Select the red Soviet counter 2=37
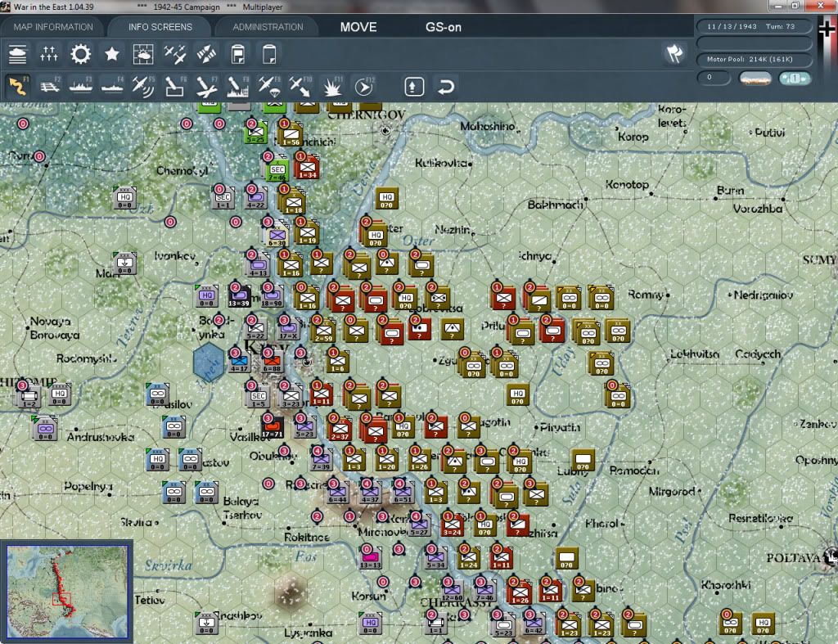Image resolution: width=838 pixels, height=644 pixels. pos(340,429)
